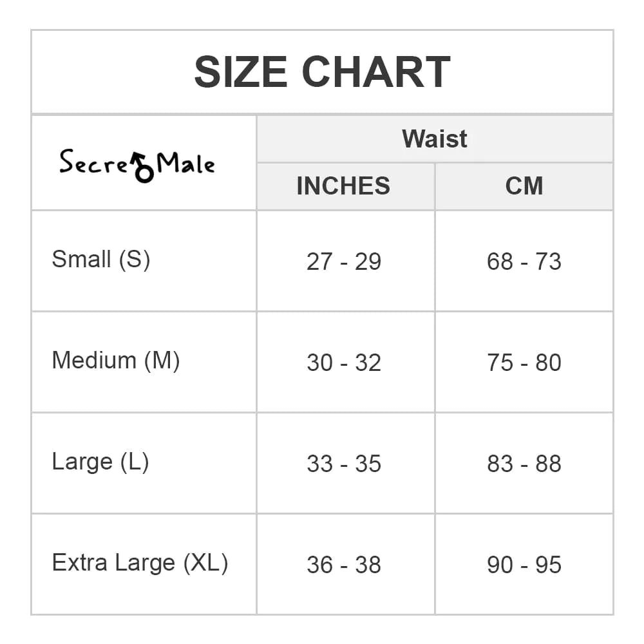Click the 36 - 38 inches cell
Screen dimensions: 644x644
tap(344, 565)
